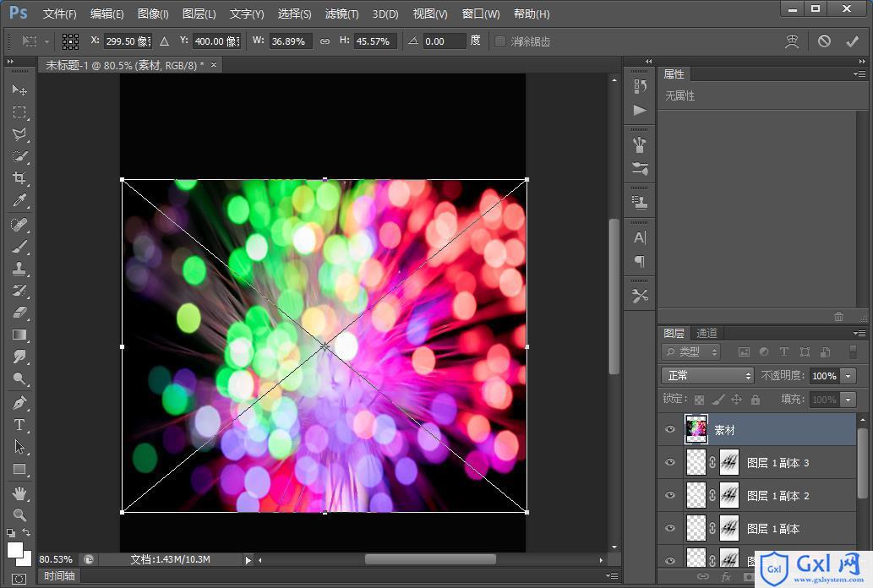Image resolution: width=873 pixels, height=588 pixels.
Task: Select the Clone Stamp tool
Action: tap(19, 269)
